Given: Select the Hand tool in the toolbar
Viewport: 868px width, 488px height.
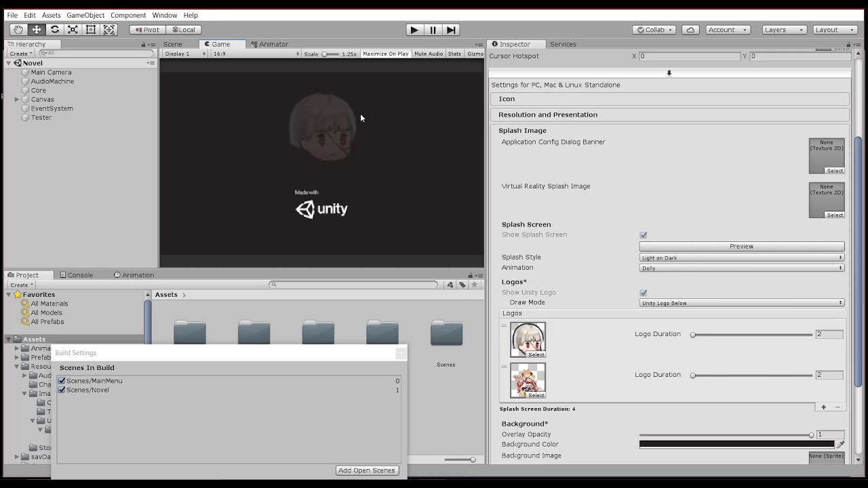Looking at the screenshot, I should [18, 30].
